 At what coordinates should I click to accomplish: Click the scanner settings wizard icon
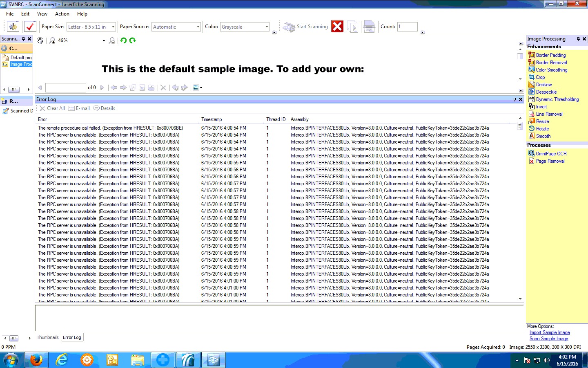(13, 27)
